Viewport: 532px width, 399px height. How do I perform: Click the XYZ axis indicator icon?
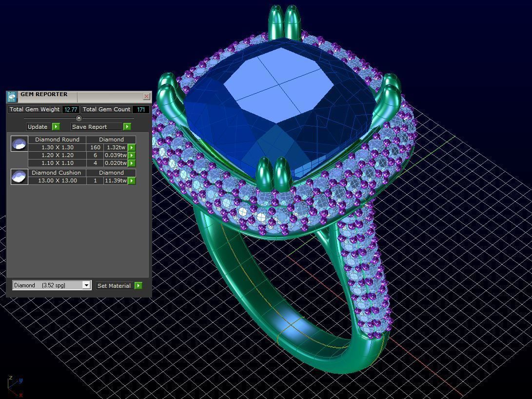(15, 386)
